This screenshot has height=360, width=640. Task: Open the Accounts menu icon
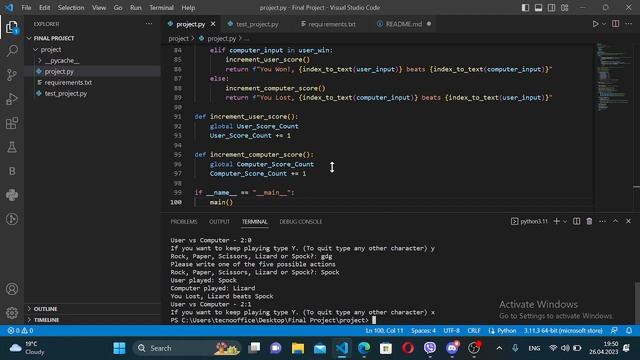12,289
